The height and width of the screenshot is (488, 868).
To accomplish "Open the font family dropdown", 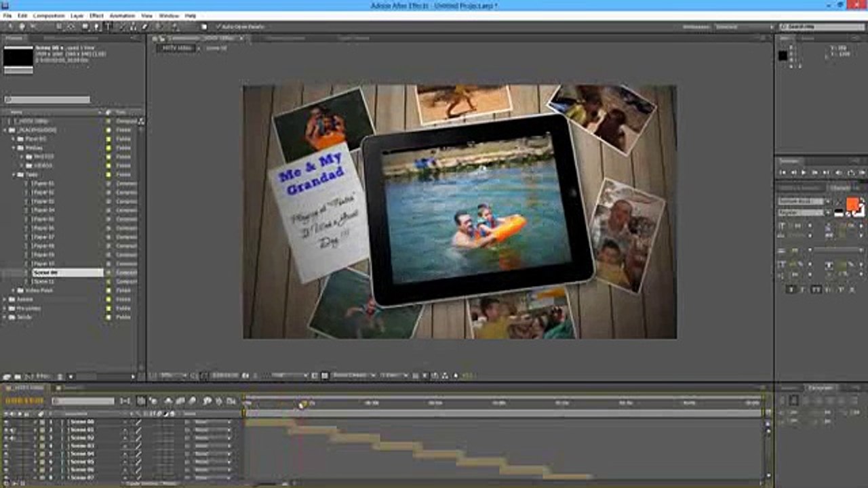I will [805, 201].
